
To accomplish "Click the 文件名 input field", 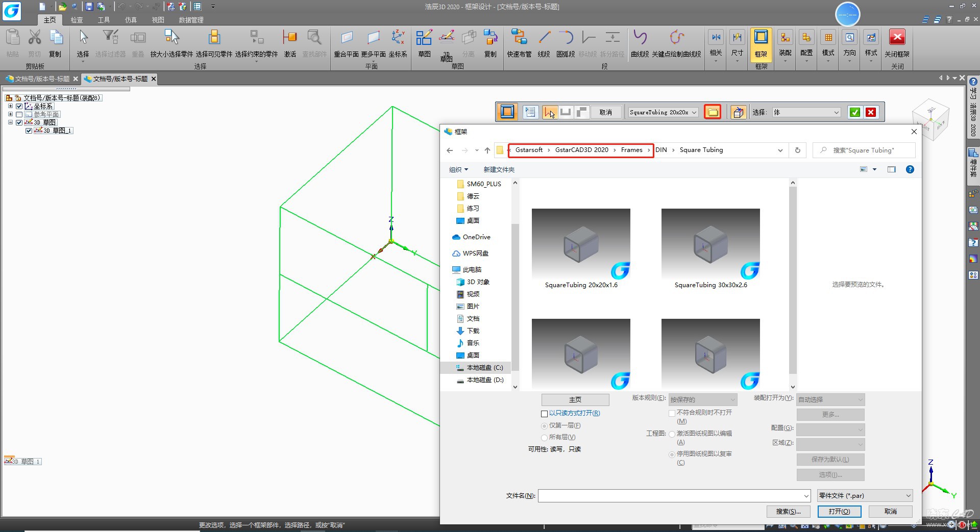I will click(670, 496).
